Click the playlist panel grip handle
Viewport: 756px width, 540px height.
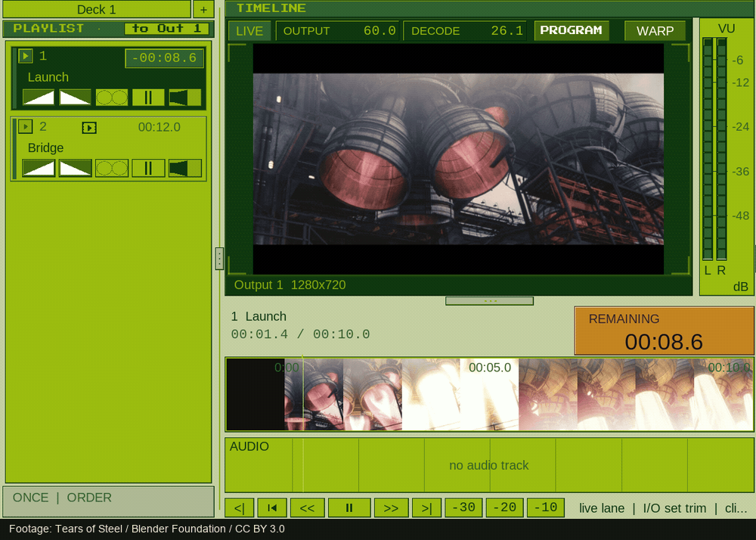219,259
